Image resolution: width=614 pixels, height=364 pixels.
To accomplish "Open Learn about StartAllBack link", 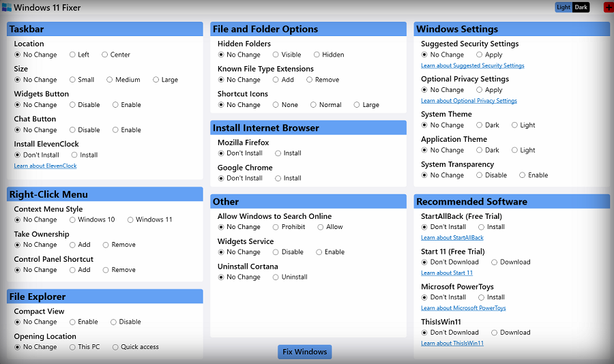I will point(452,238).
